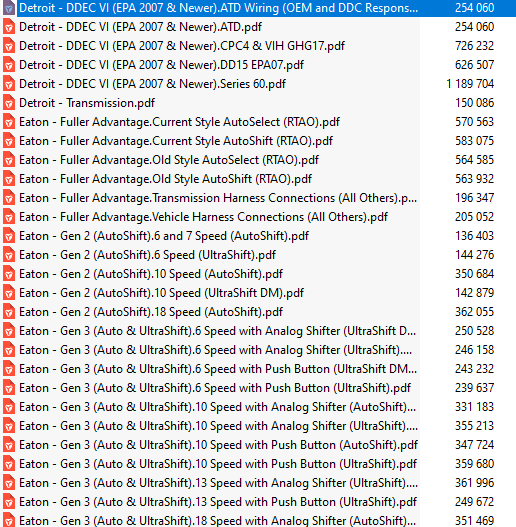Click the icon of the highlighted ATD Wiring file
The height and width of the screenshot is (527, 516).
pos(9,8)
